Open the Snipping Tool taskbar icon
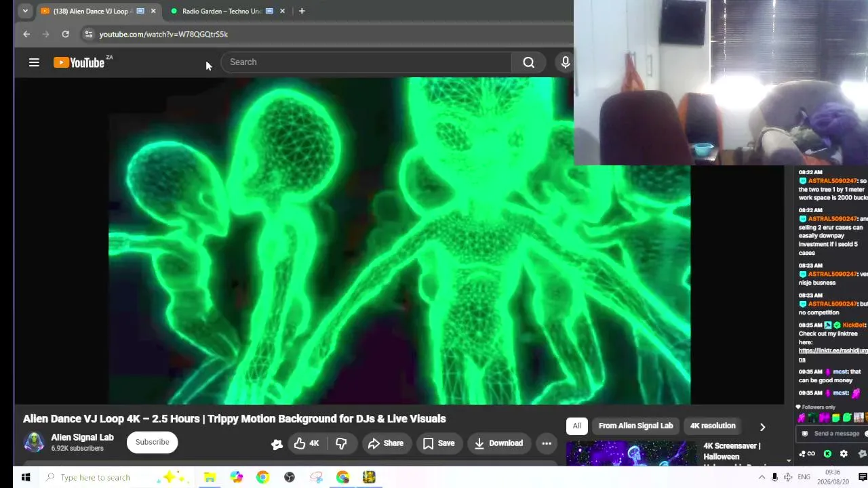The height and width of the screenshot is (488, 868). pyautogui.click(x=316, y=477)
